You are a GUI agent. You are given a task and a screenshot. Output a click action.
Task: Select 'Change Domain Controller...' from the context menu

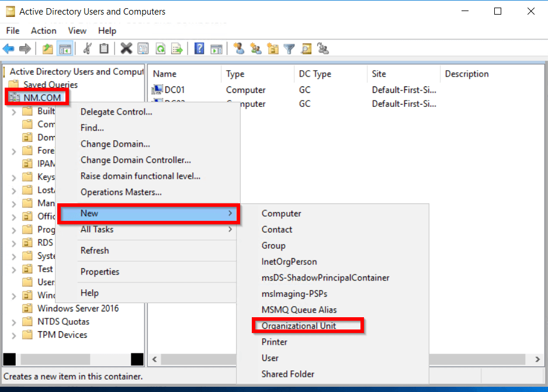136,160
